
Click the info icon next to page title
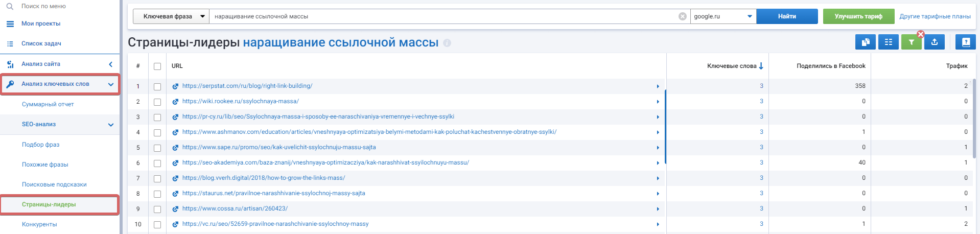447,43
